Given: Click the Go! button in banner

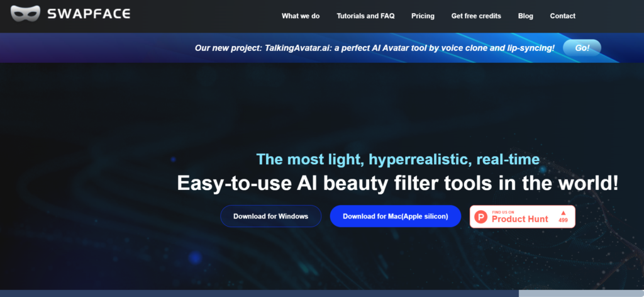Looking at the screenshot, I should [x=582, y=48].
